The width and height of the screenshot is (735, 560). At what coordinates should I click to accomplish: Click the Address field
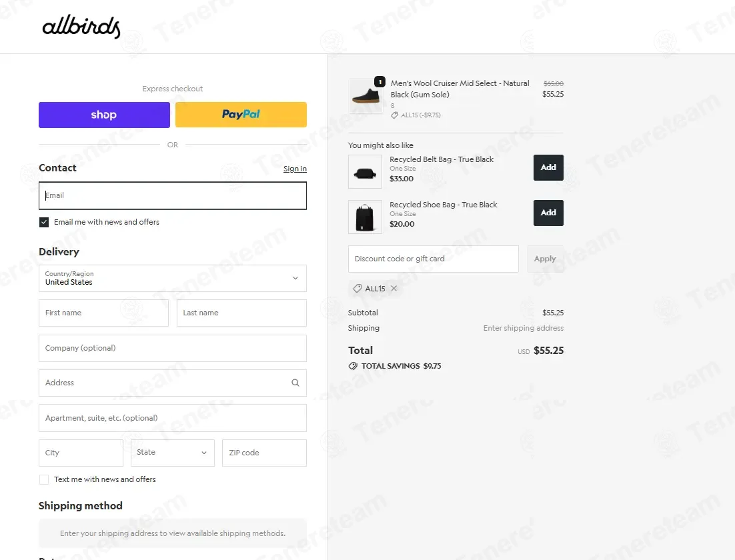(173, 383)
